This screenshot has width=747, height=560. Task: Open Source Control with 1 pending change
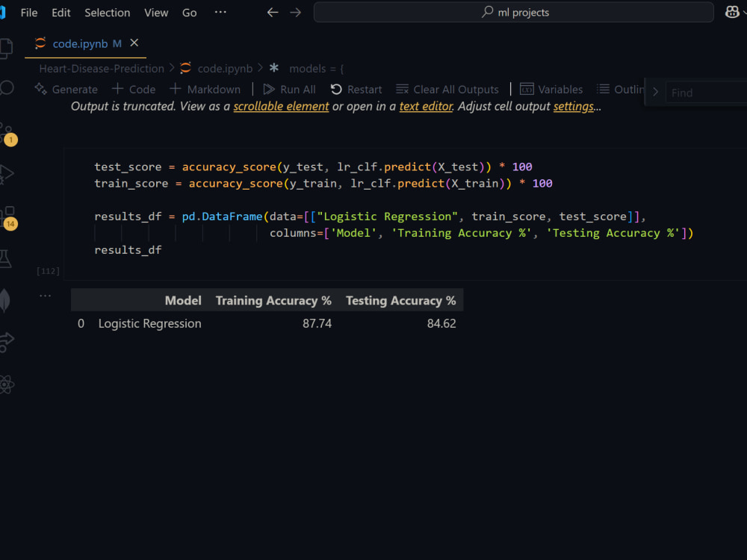(x=7, y=134)
